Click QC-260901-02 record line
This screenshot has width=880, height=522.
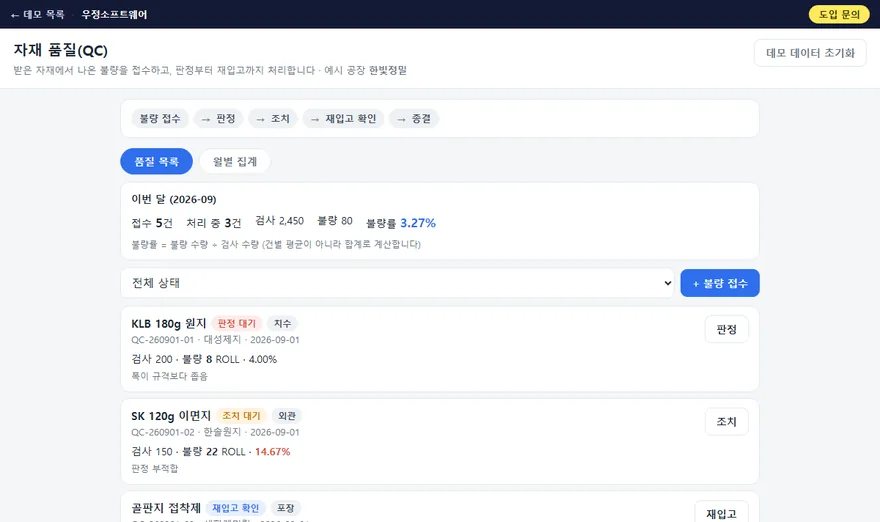(216, 432)
